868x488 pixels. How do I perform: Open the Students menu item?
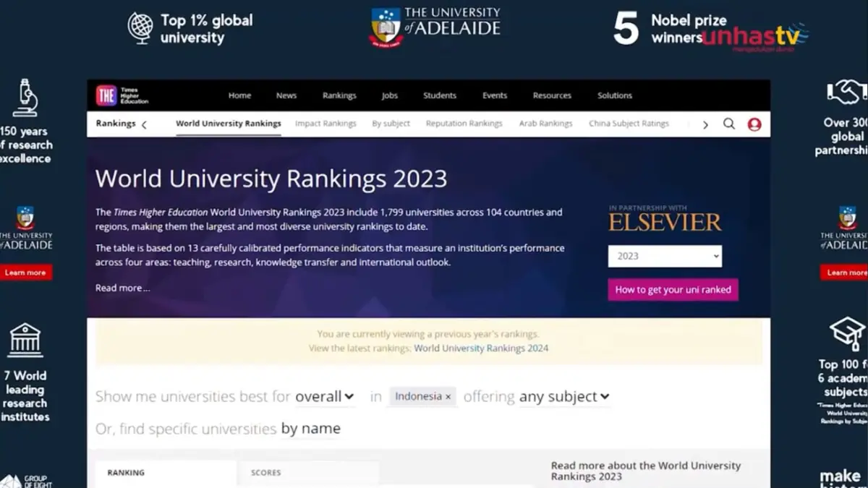click(x=440, y=95)
